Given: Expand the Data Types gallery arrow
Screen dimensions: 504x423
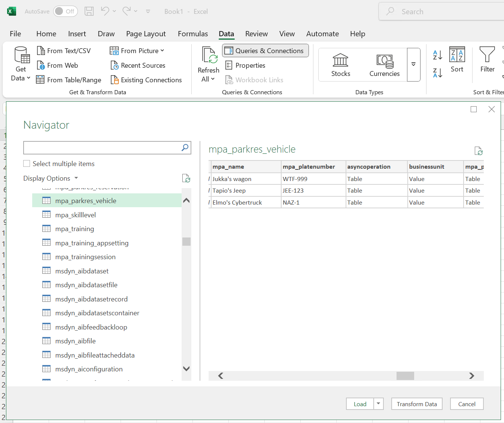Looking at the screenshot, I should 413,64.
